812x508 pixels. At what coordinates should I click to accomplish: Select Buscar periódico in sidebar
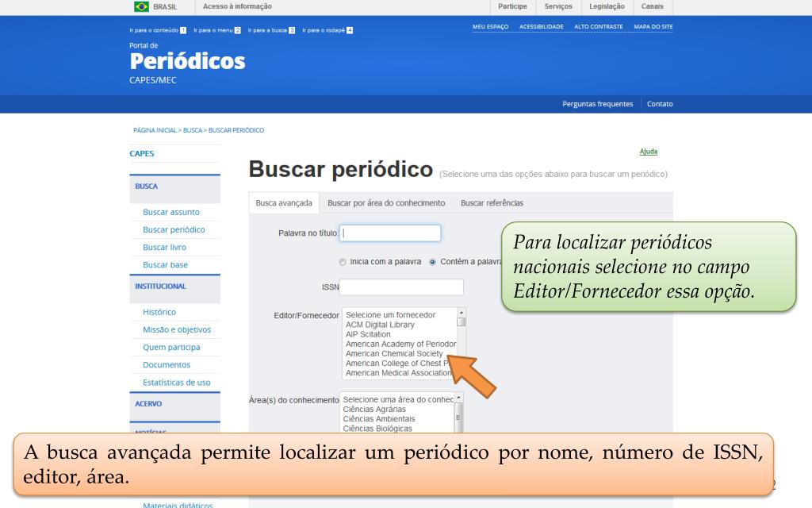(x=174, y=229)
